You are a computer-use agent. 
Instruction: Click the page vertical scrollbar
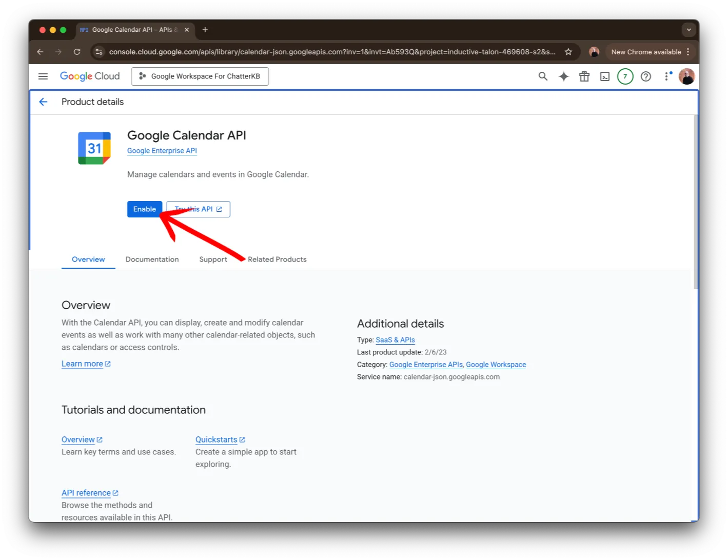coord(696,203)
